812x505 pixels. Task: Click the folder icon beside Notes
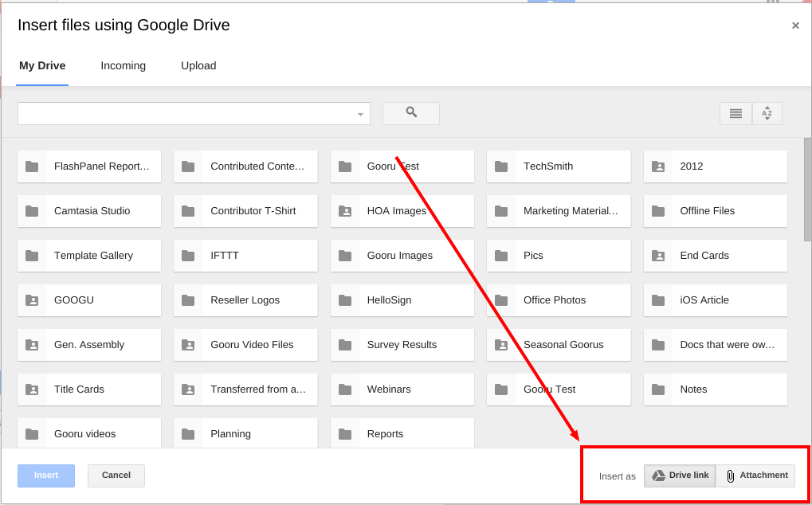658,390
